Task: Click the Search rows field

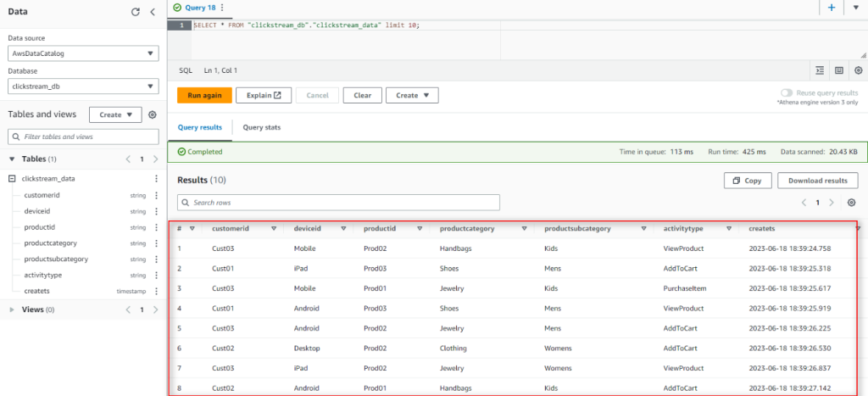Action: pyautogui.click(x=338, y=203)
